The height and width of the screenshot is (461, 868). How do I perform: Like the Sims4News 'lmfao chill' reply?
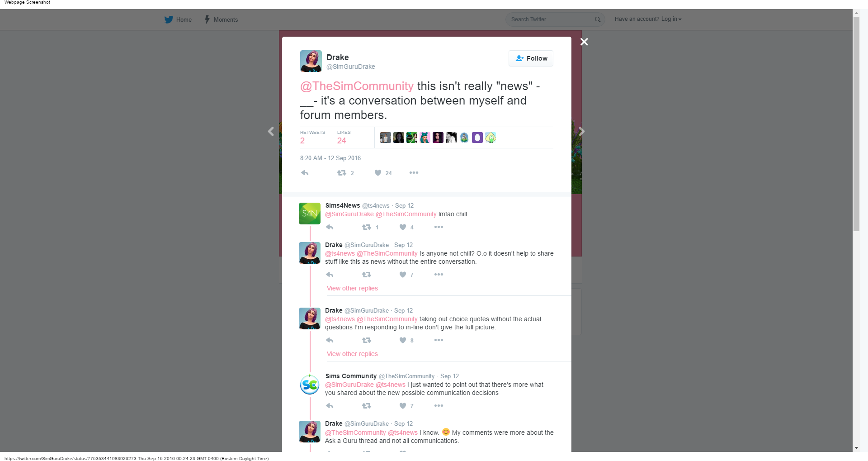pyautogui.click(x=403, y=227)
